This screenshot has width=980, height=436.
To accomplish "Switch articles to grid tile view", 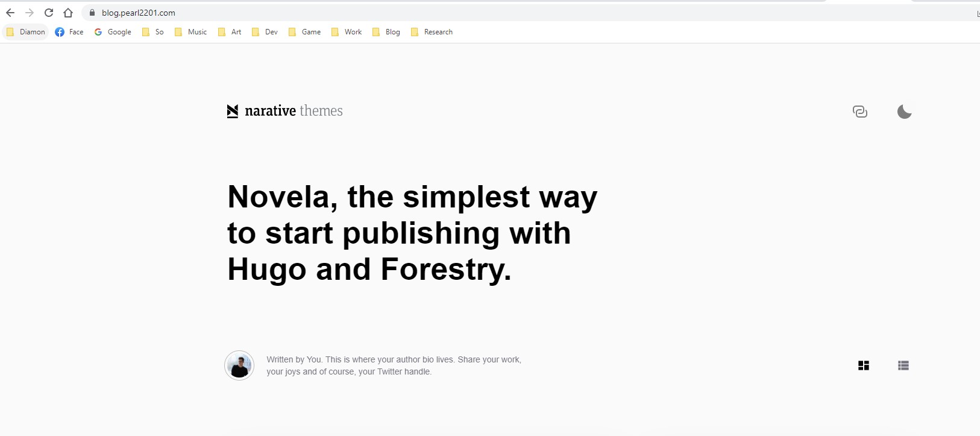I will (x=864, y=365).
